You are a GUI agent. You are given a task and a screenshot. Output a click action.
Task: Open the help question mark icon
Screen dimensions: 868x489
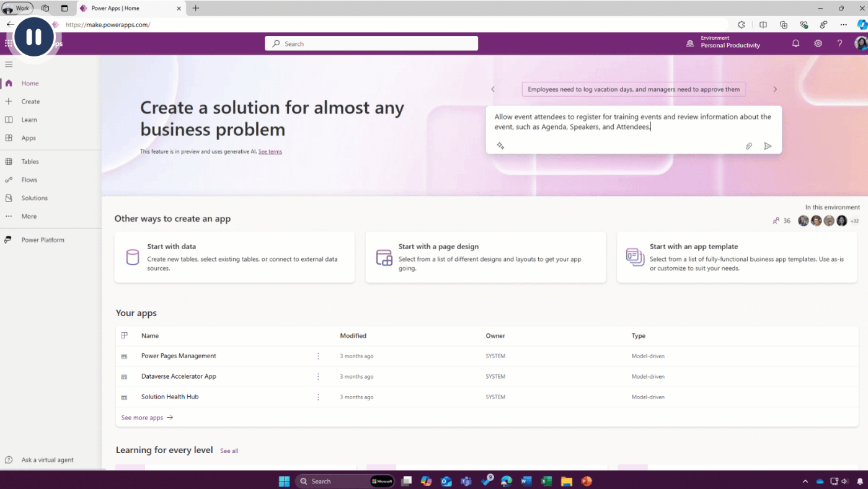[x=839, y=43]
